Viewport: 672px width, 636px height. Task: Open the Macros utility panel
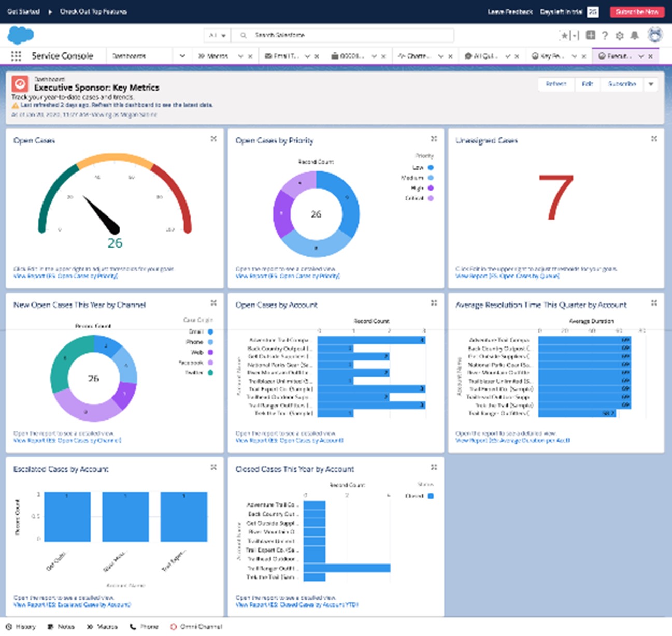tap(102, 627)
